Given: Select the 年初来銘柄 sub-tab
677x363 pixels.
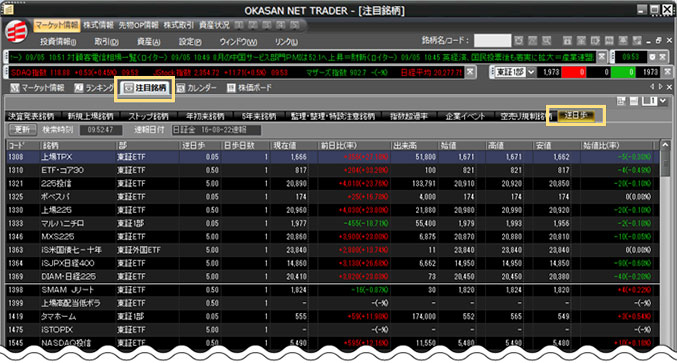Looking at the screenshot, I should pos(205,116).
